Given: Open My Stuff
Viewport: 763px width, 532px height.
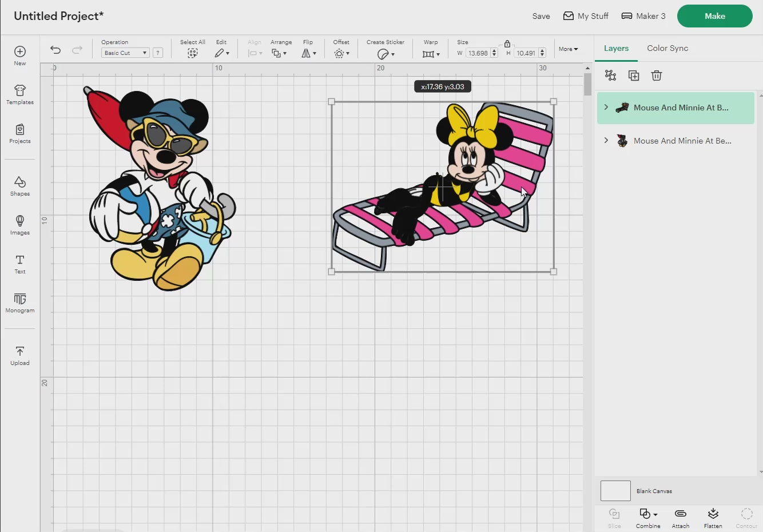Looking at the screenshot, I should pos(586,16).
